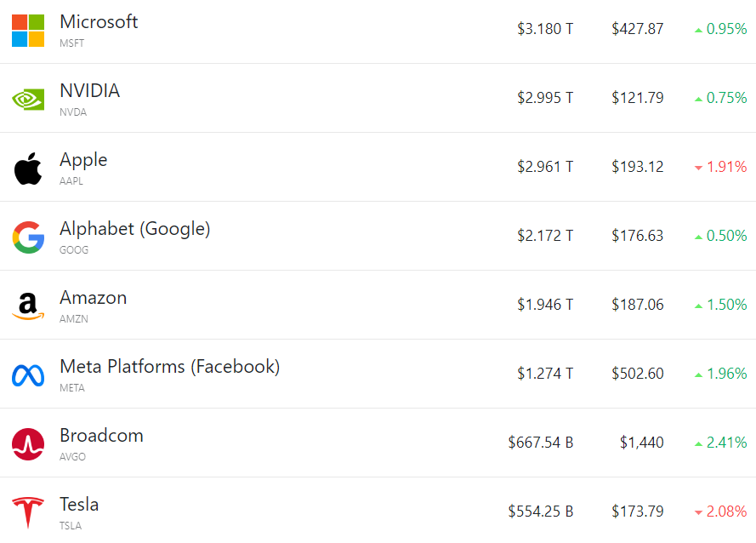
Task: Click the Apple logo icon
Action: 28,169
